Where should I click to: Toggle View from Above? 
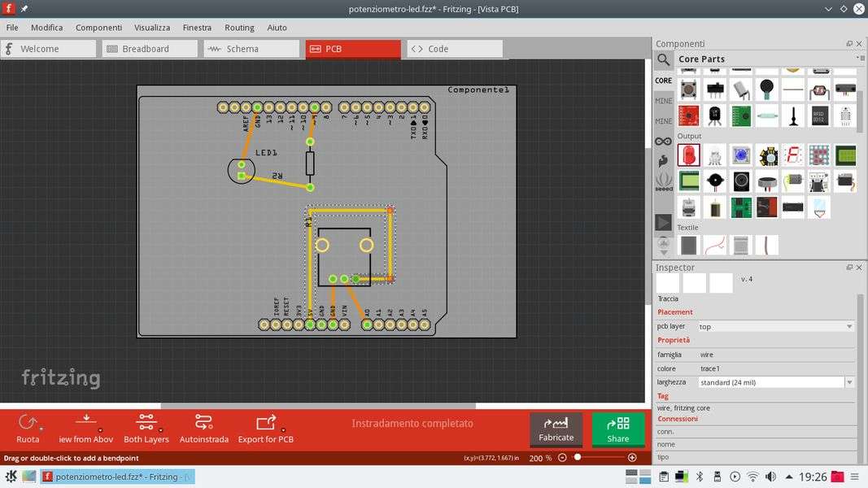click(86, 428)
